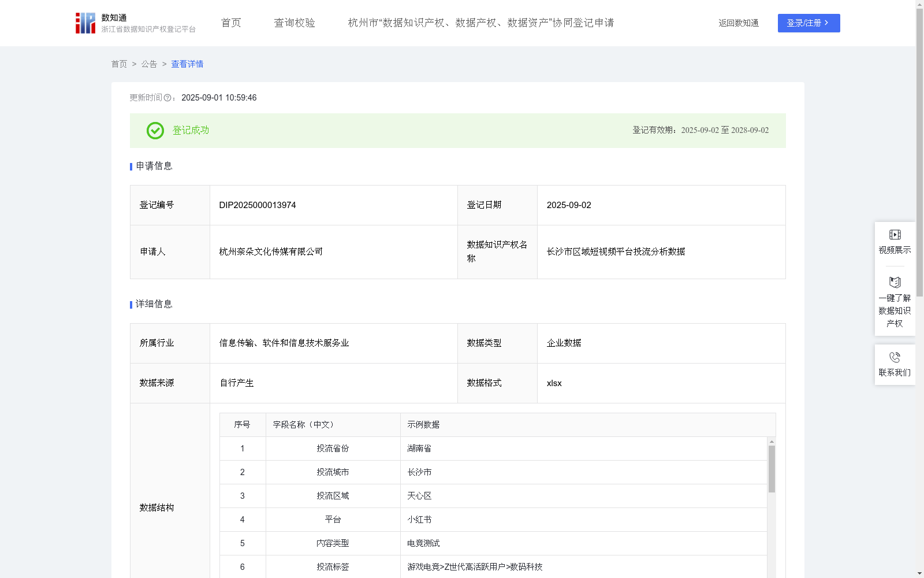Click the arrow on 登录/注册 button
This screenshot has width=924, height=578.
tap(826, 23)
